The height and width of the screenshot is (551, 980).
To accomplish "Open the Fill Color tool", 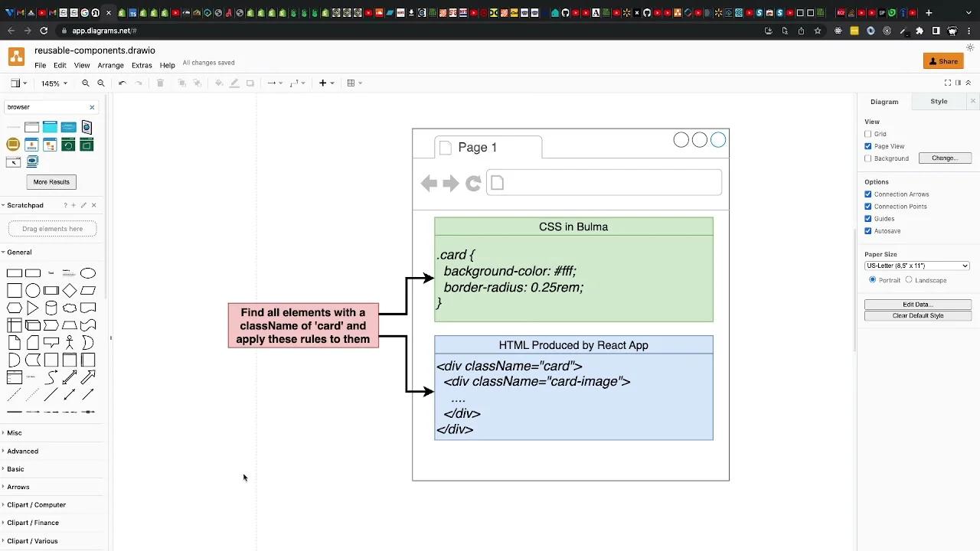I will [x=219, y=83].
